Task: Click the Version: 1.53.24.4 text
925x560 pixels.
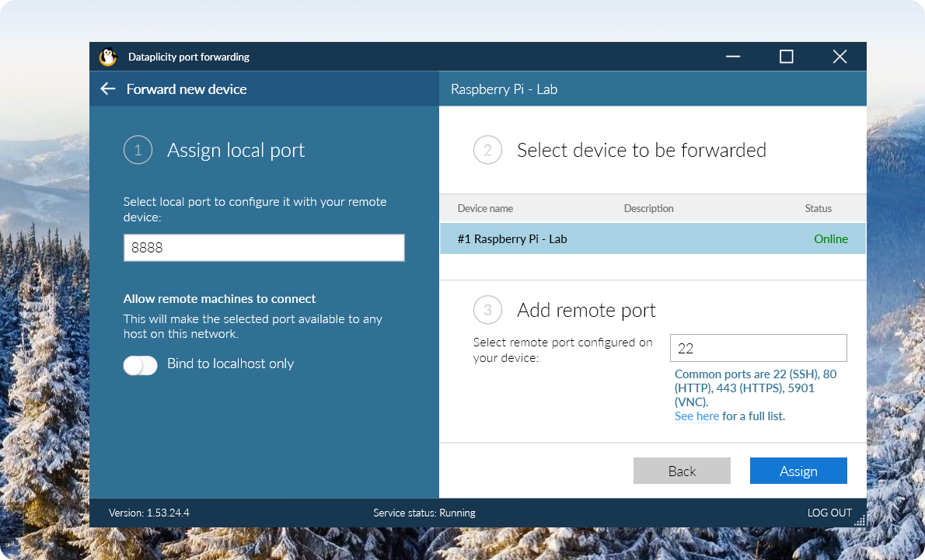Action: (149, 513)
